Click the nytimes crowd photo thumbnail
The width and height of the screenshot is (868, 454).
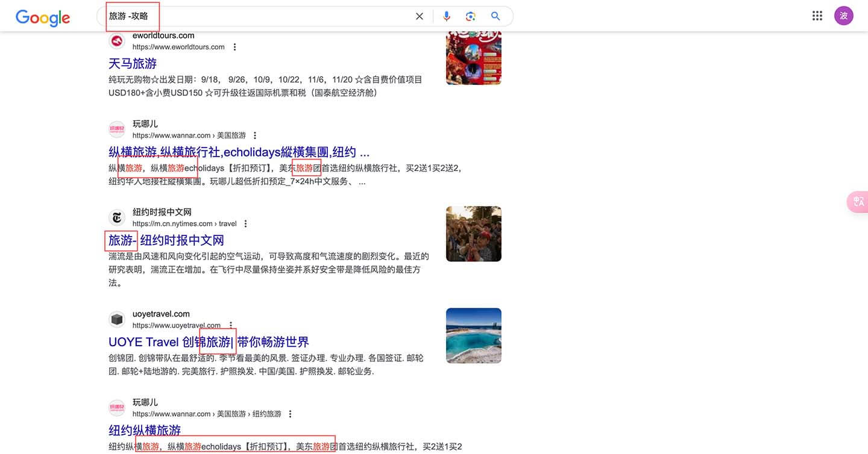(x=474, y=234)
